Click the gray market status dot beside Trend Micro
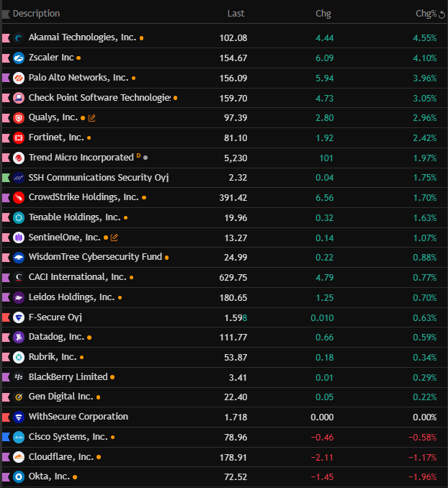Viewport: 448px width, 488px height. click(145, 158)
